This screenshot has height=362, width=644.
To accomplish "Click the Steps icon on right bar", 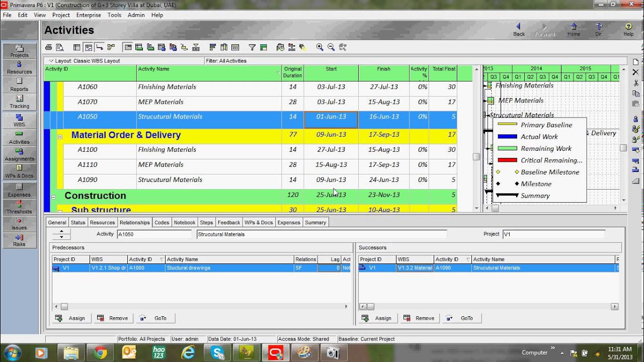I will [635, 181].
